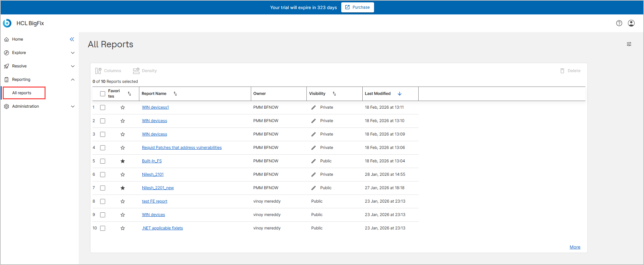Tick the checkbox for test FE report
644x265 pixels.
[103, 202]
